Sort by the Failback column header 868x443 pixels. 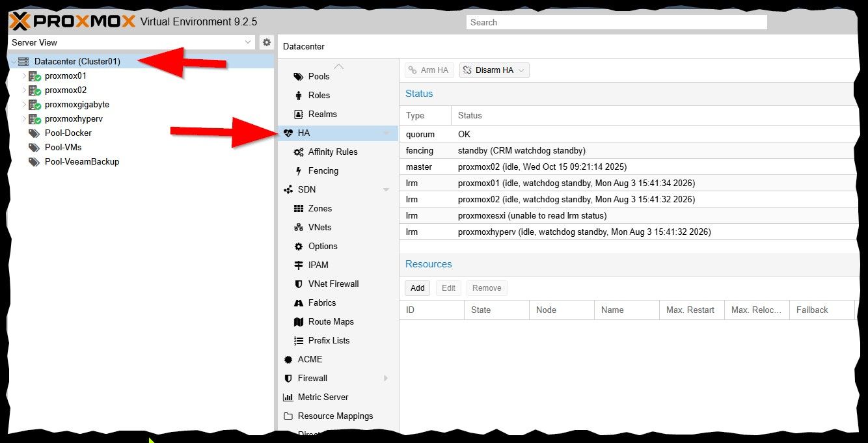[x=822, y=310]
